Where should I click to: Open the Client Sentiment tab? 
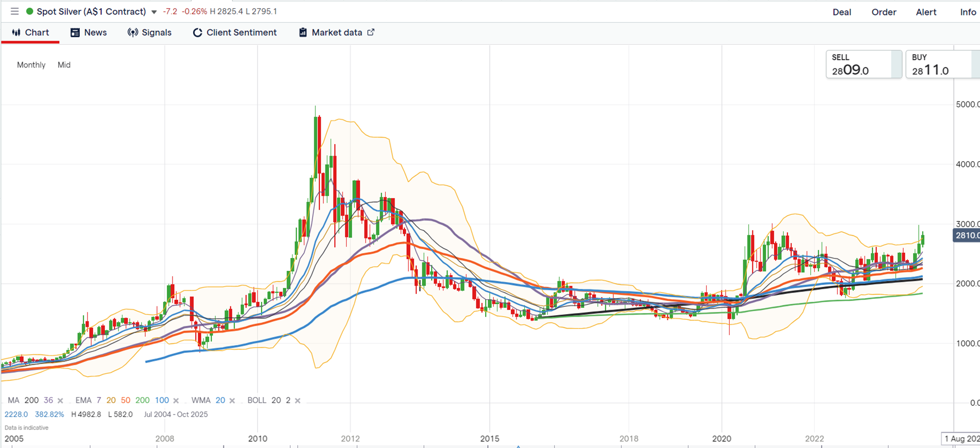(x=235, y=32)
